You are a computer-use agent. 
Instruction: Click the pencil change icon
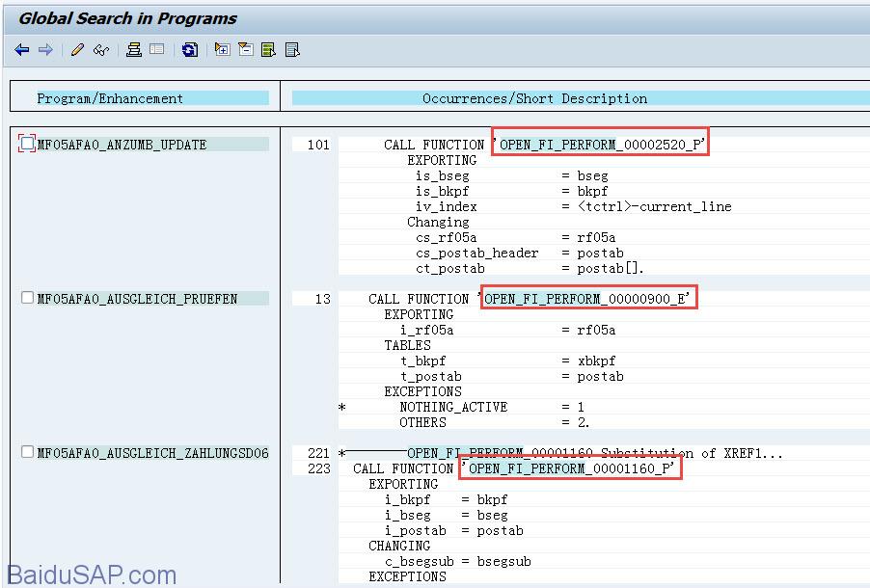click(78, 50)
